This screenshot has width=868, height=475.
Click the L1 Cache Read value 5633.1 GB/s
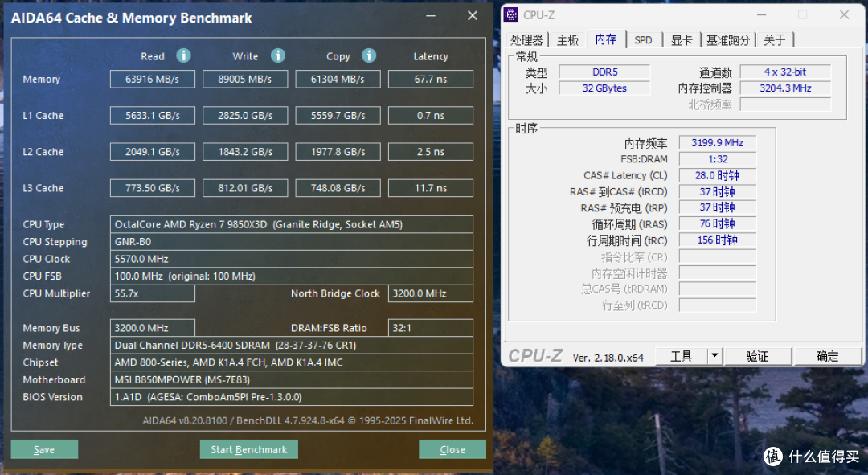[152, 115]
